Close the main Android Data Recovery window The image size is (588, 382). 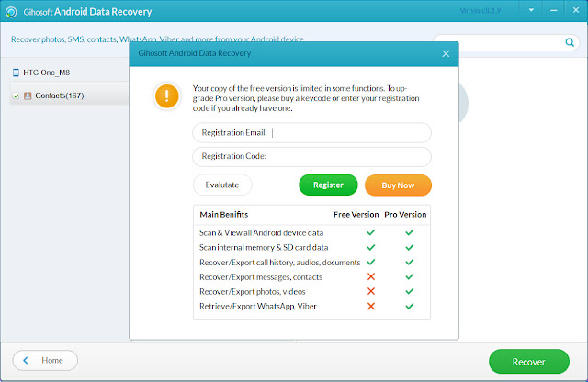(x=576, y=10)
